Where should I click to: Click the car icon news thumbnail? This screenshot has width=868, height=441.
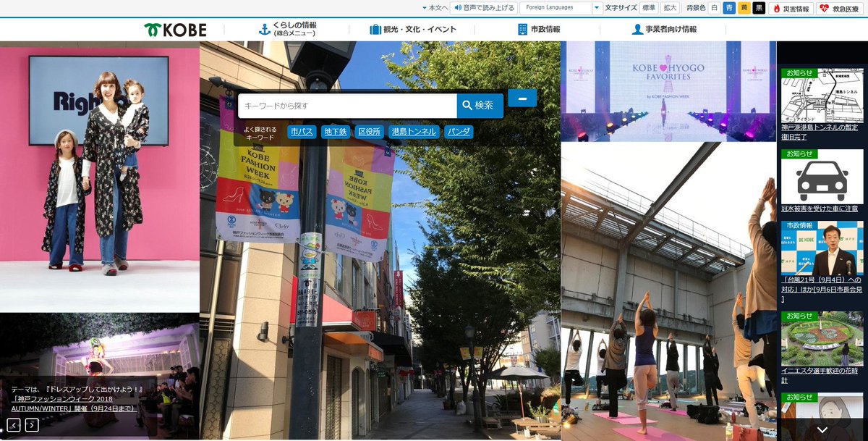pos(822,176)
